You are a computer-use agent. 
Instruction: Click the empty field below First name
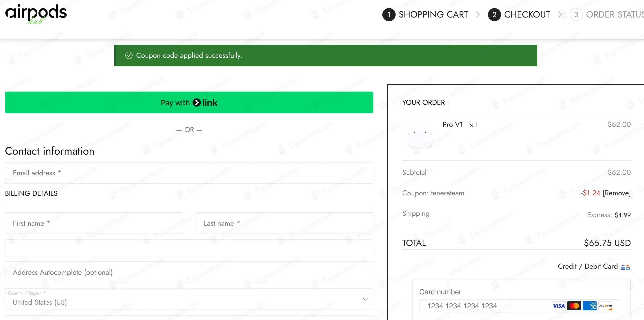pos(189,248)
